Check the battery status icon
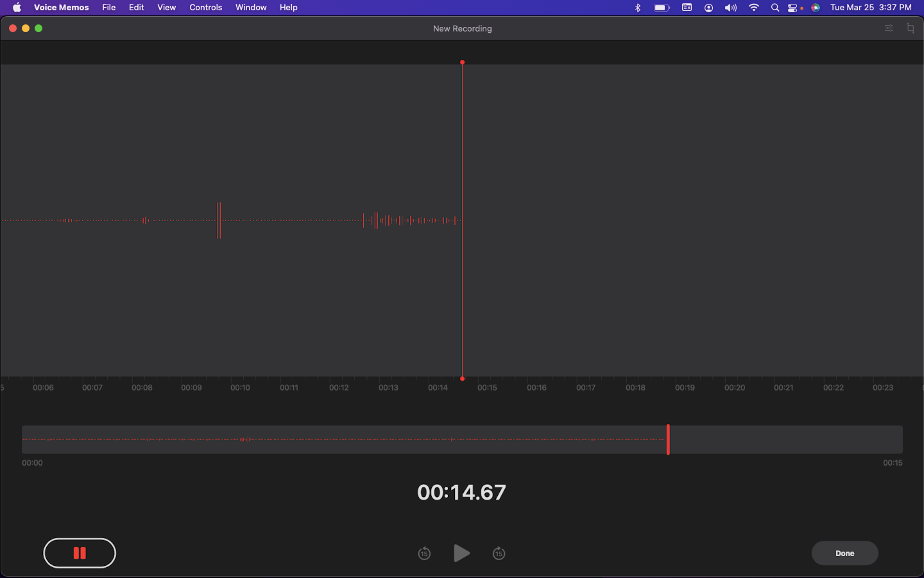This screenshot has width=924, height=578. point(662,8)
